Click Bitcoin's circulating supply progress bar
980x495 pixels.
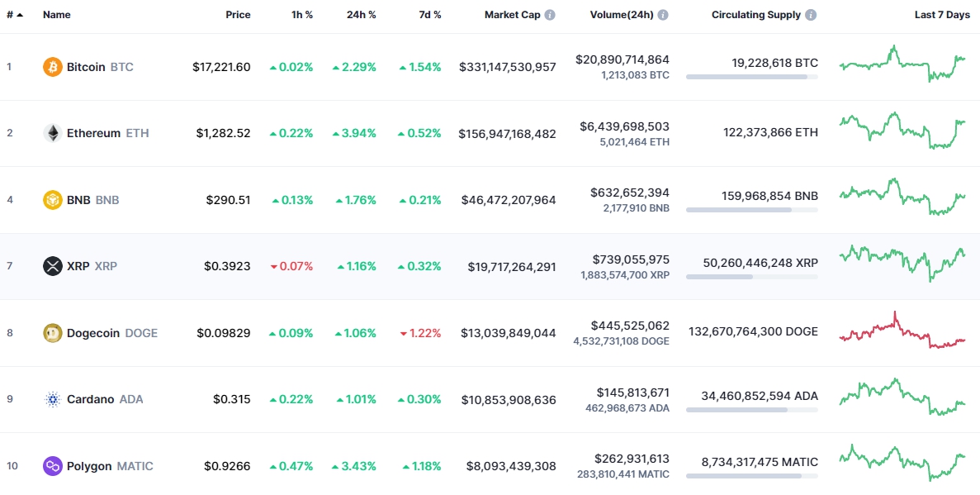click(752, 77)
